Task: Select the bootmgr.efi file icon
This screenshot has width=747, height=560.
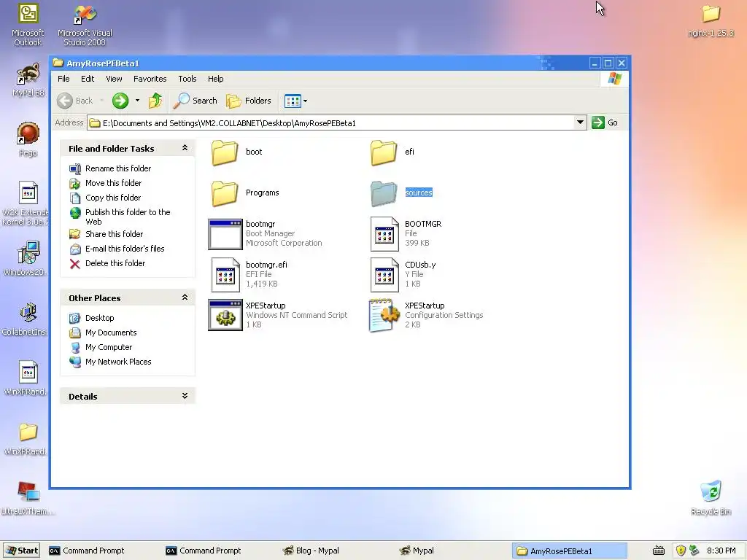Action: click(x=225, y=275)
